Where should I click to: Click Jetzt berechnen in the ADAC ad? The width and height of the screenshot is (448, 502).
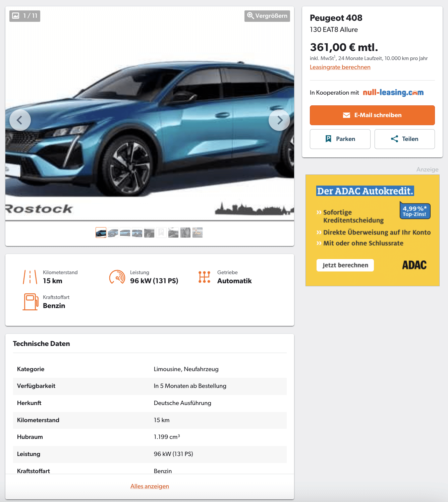[x=345, y=265]
